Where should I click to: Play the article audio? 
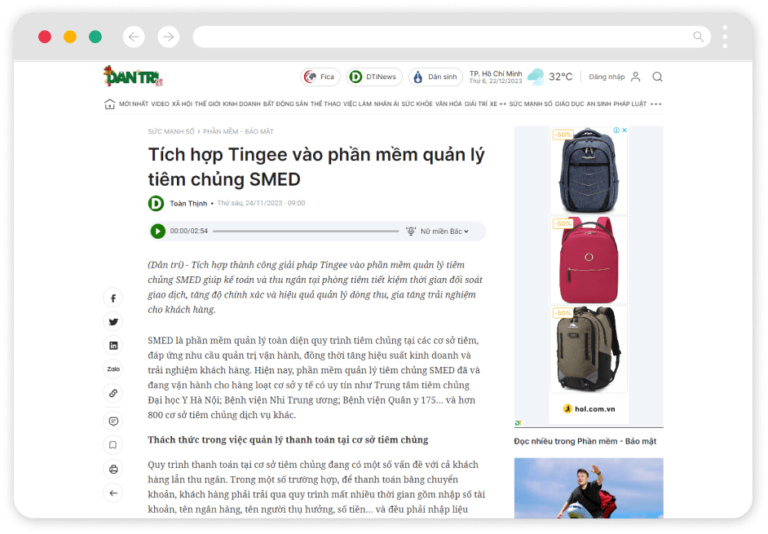click(x=158, y=231)
